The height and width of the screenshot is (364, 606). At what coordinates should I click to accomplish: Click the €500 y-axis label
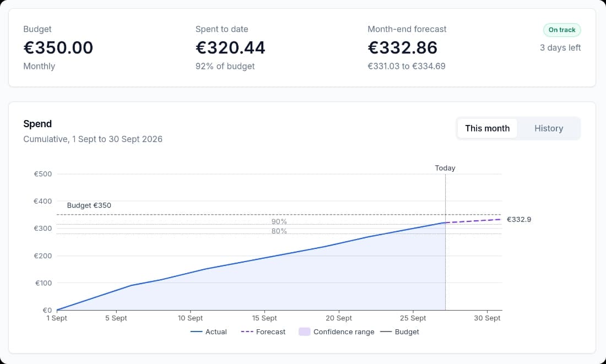click(43, 174)
